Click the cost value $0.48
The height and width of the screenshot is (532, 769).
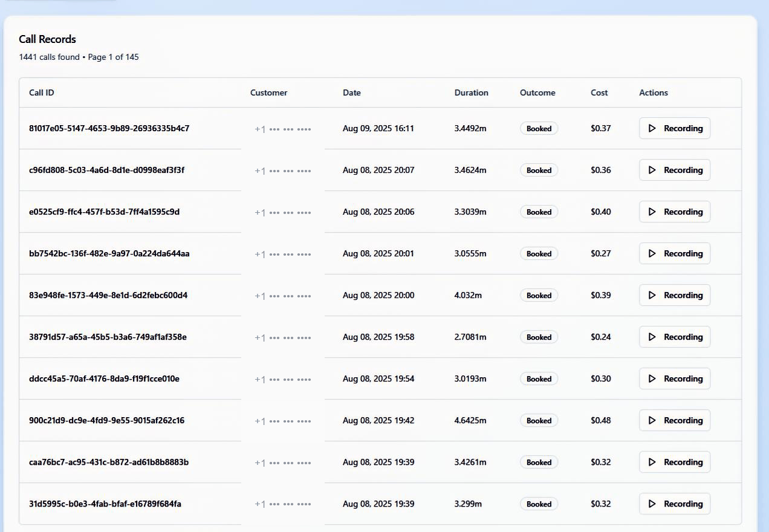(x=601, y=420)
